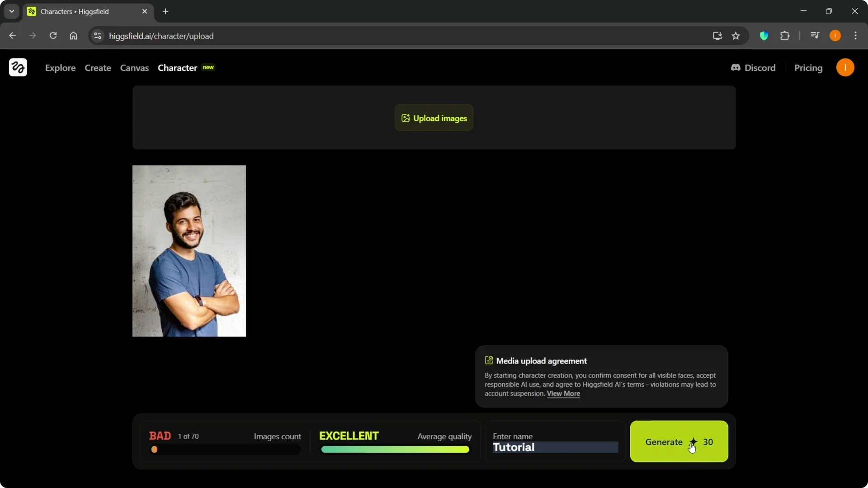
Task: Go to the Pricing page
Action: [809, 68]
